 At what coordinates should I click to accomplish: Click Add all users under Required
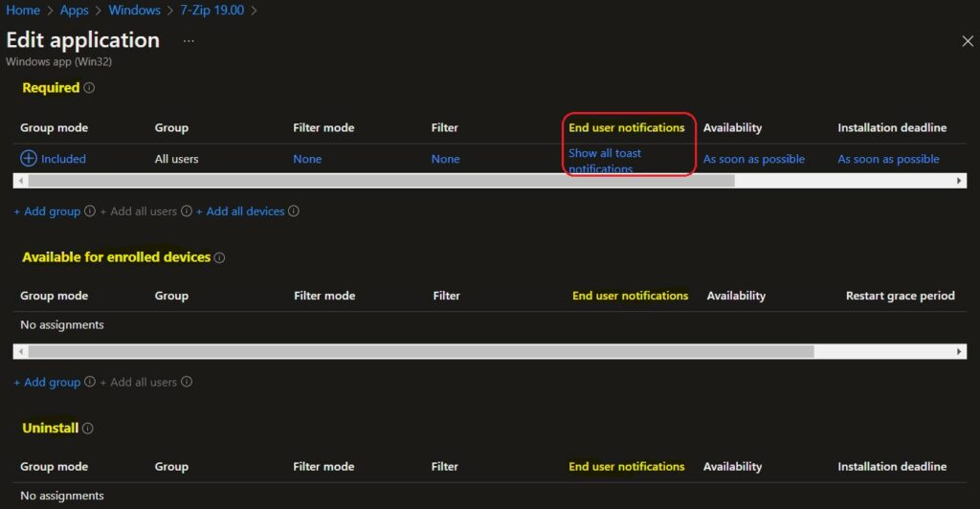[x=138, y=211]
